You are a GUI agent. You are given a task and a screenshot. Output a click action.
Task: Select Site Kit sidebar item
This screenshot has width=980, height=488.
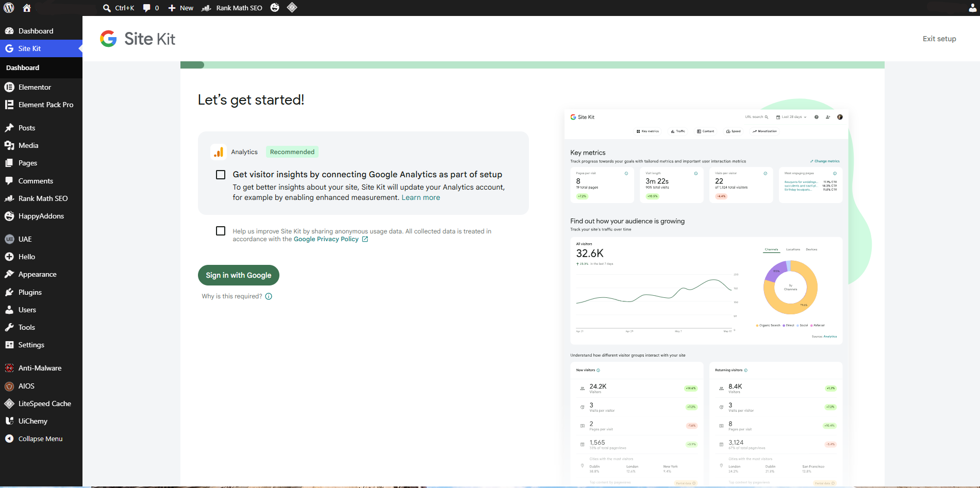click(x=41, y=48)
